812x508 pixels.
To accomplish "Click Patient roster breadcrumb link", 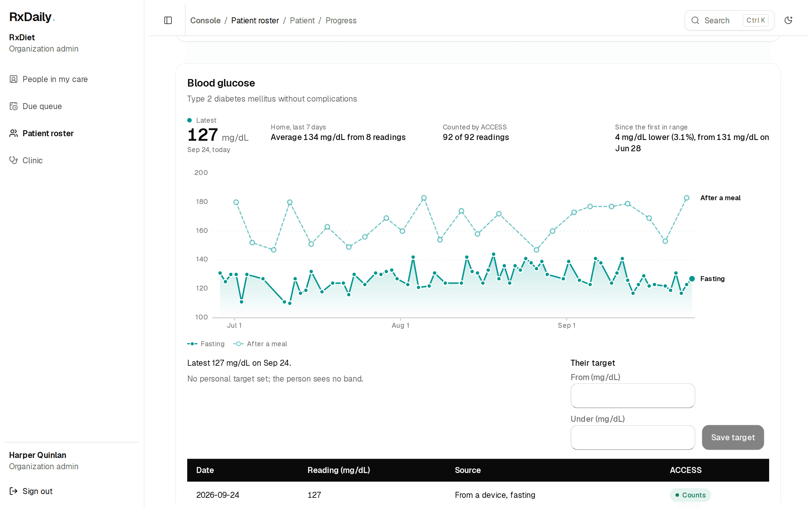I will 255,20.
